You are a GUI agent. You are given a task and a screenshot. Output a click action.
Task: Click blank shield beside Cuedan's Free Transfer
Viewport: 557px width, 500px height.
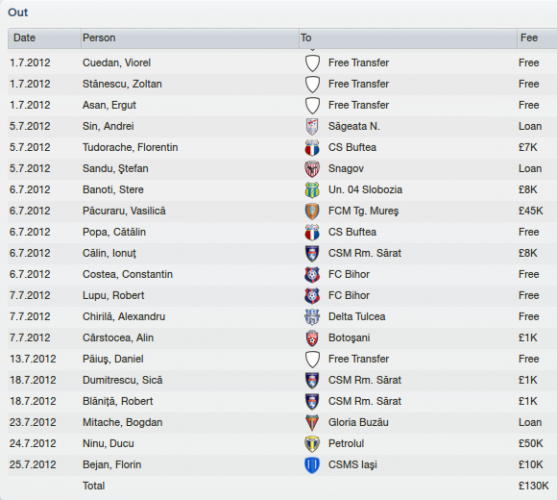(x=312, y=63)
